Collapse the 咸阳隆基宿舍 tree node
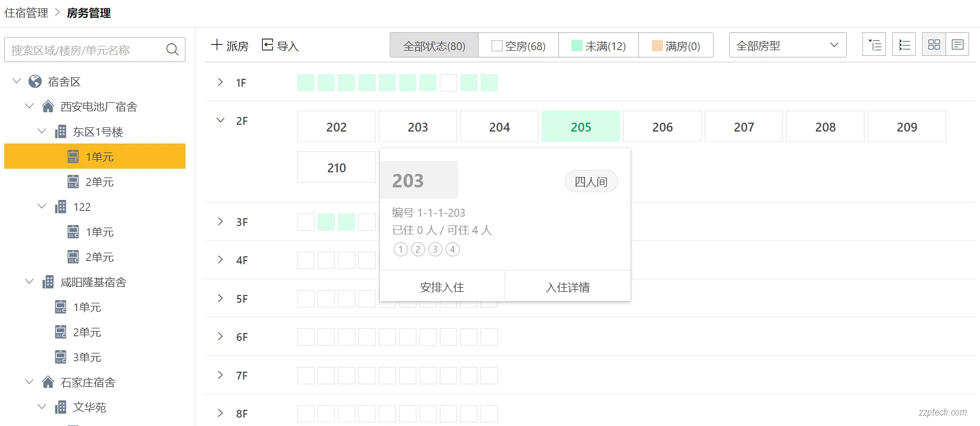The width and height of the screenshot is (980, 426). pos(29,282)
